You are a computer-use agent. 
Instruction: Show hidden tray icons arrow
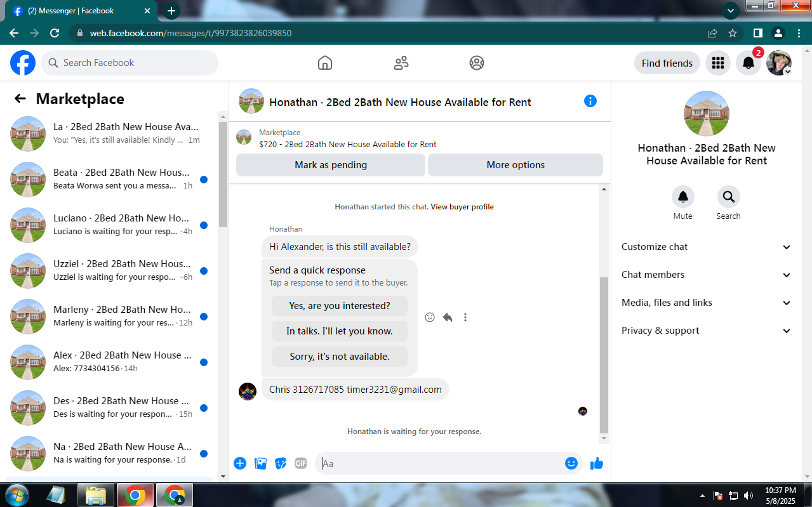702,496
